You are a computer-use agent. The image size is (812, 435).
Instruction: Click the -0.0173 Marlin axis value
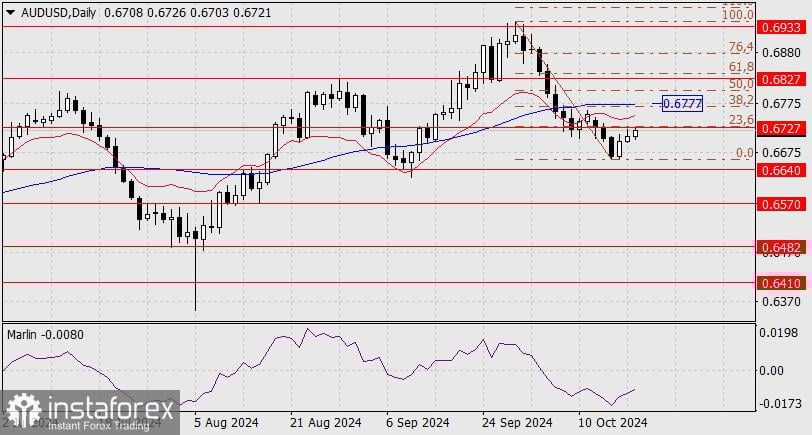coord(779,403)
